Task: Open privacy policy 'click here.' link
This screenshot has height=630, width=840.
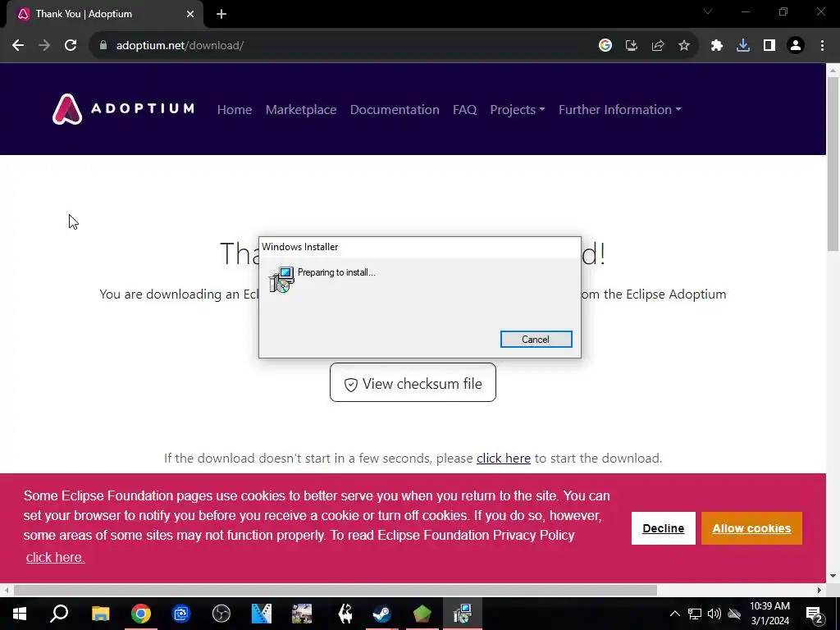Action: pos(55,557)
